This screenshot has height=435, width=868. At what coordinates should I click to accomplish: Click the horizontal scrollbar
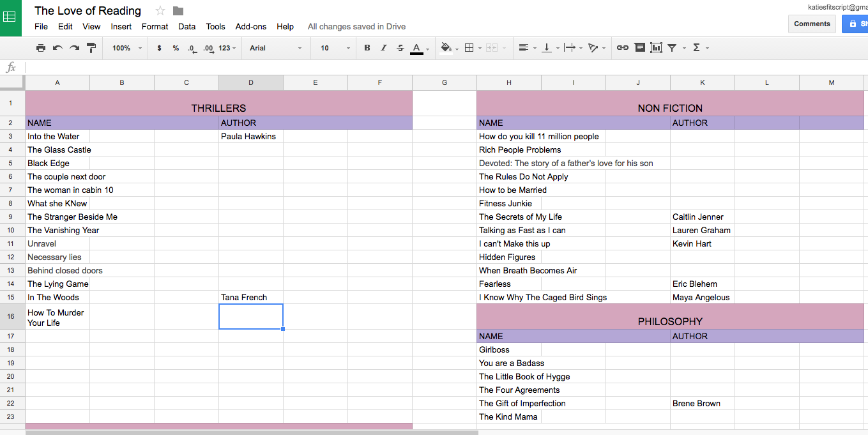pyautogui.click(x=252, y=432)
